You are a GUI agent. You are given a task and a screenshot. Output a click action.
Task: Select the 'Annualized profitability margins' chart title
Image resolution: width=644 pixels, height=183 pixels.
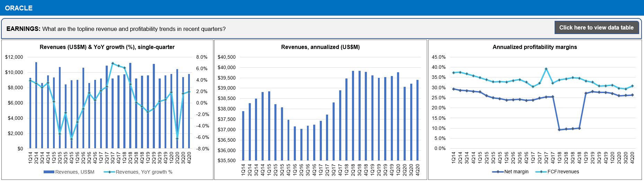click(535, 47)
